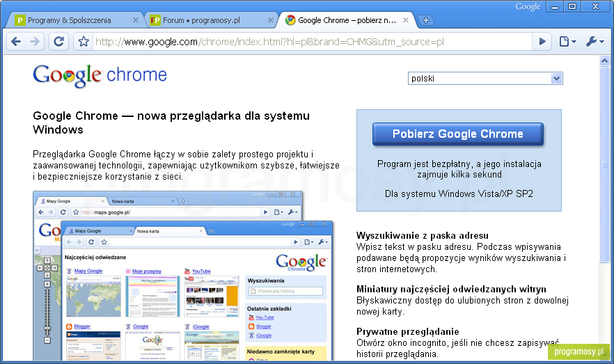Image resolution: width=614 pixels, height=364 pixels.
Task: Click the Dla systemu Windows Vista/XP SP2 text
Action: 459,193
